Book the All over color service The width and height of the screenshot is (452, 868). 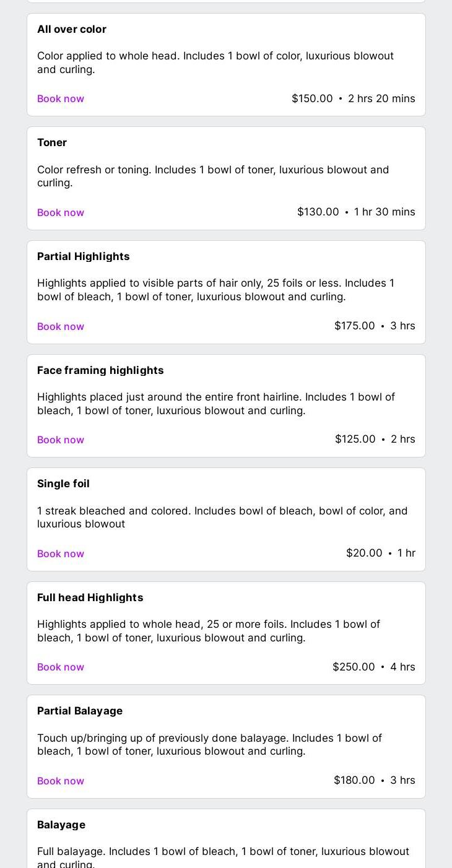click(61, 98)
